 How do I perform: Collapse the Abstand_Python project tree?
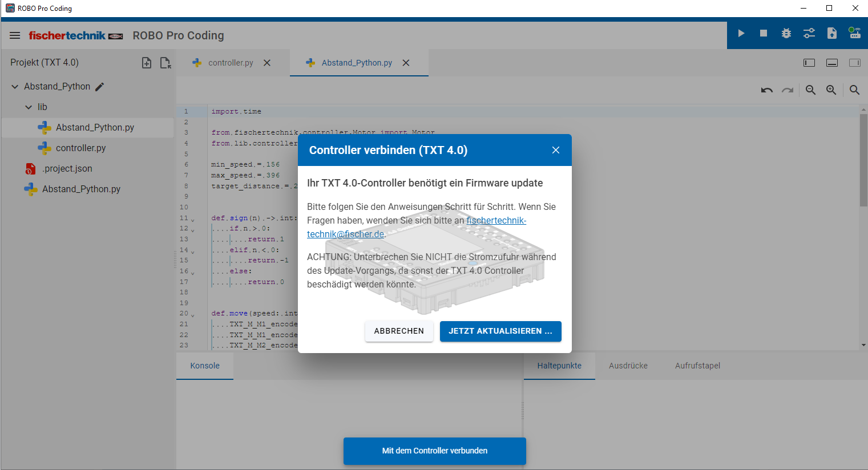(x=15, y=87)
